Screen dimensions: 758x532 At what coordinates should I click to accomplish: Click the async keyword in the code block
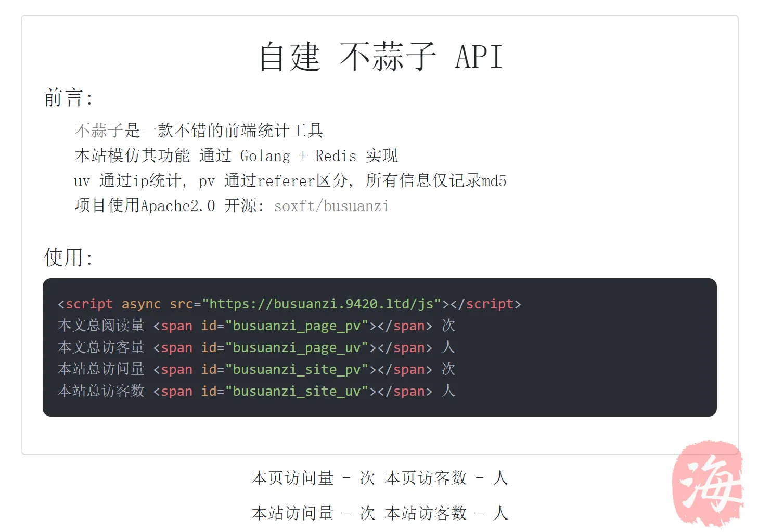[x=141, y=304]
